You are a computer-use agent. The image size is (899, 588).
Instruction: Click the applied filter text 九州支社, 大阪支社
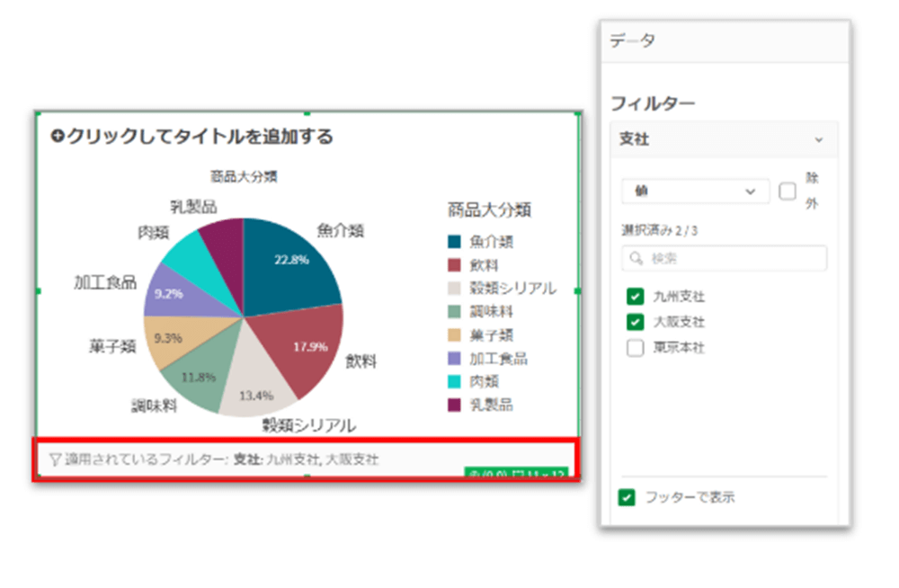pos(322,459)
